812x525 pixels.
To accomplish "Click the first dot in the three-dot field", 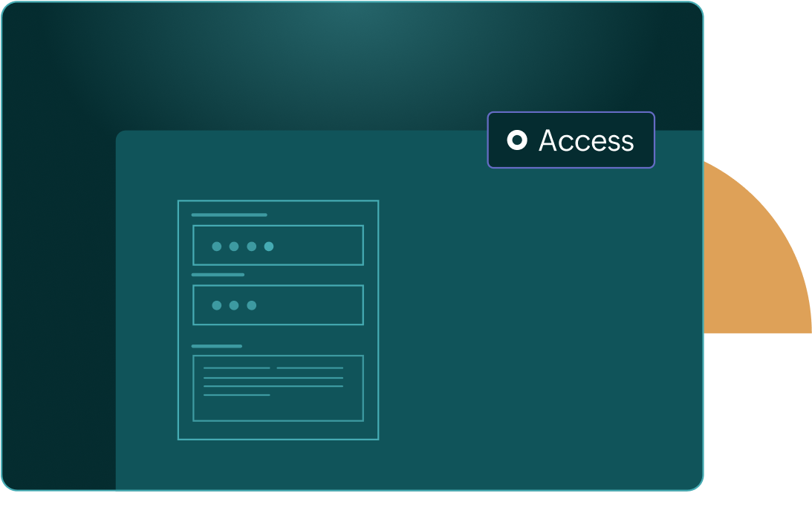I will tap(217, 305).
